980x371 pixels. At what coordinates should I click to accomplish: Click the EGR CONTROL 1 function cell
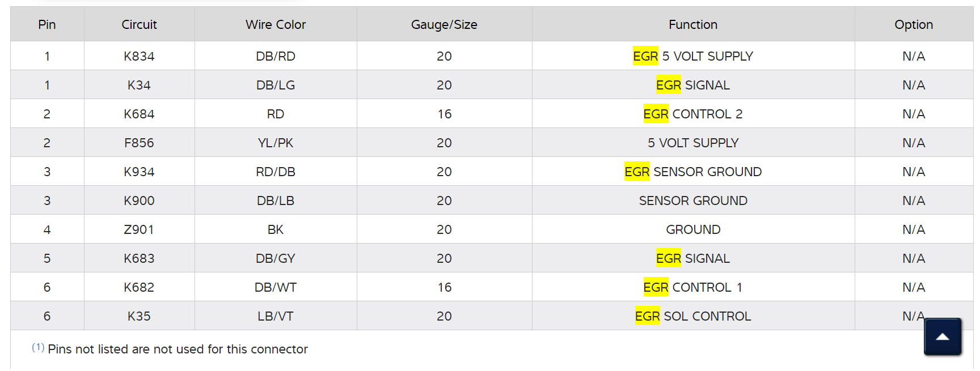click(693, 287)
